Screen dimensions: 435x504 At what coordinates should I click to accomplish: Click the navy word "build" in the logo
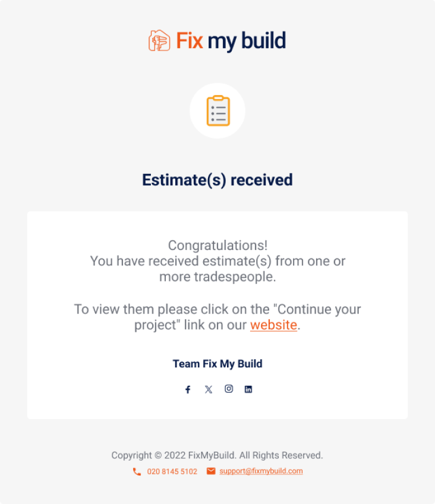tap(263, 40)
